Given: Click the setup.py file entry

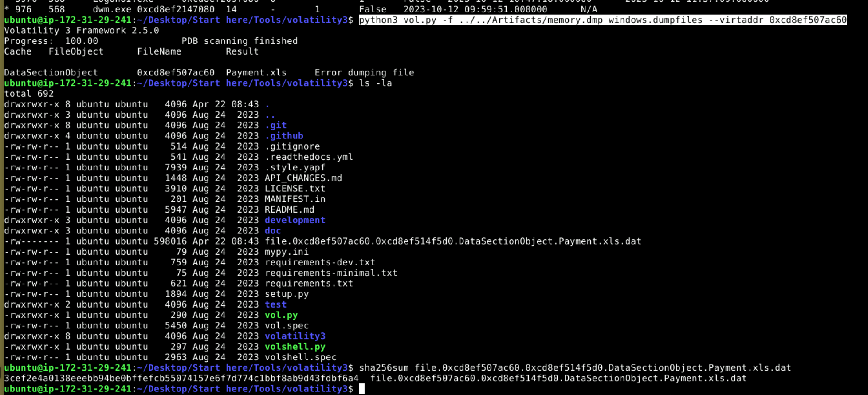Looking at the screenshot, I should point(286,294).
